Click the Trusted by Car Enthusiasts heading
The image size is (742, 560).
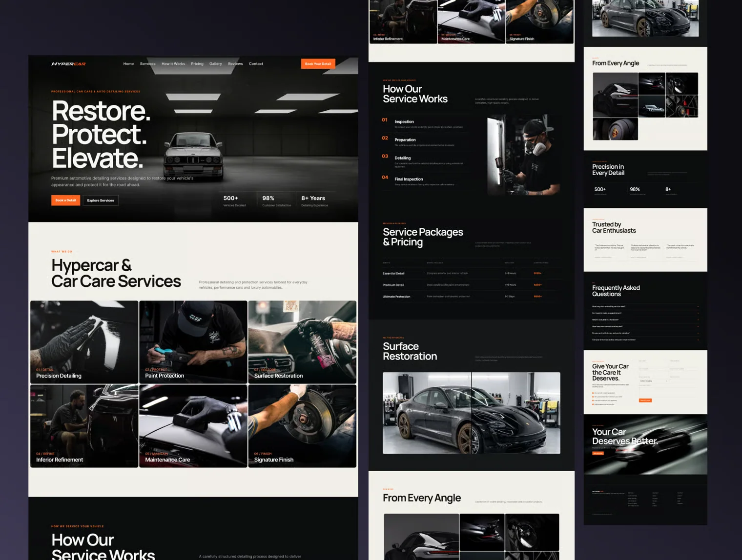point(614,228)
